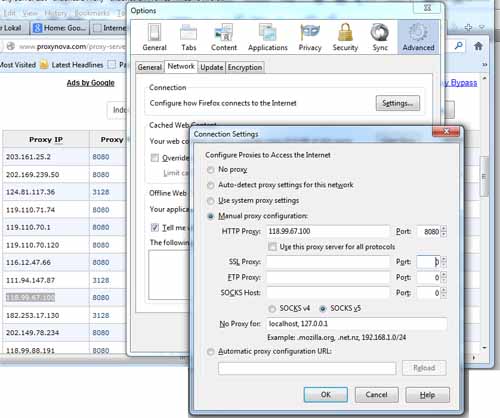The height and width of the screenshot is (418, 500).
Task: Click Cancel in Connection Settings
Action: (x=376, y=395)
